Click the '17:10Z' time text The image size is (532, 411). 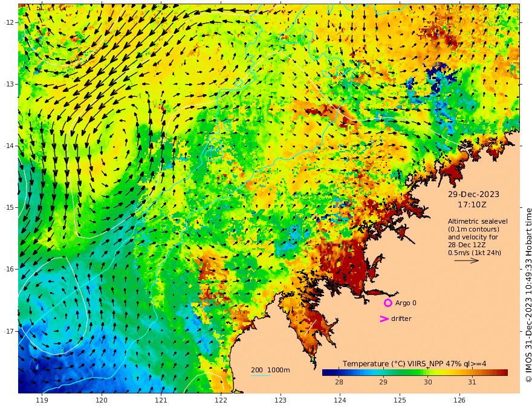472,205
